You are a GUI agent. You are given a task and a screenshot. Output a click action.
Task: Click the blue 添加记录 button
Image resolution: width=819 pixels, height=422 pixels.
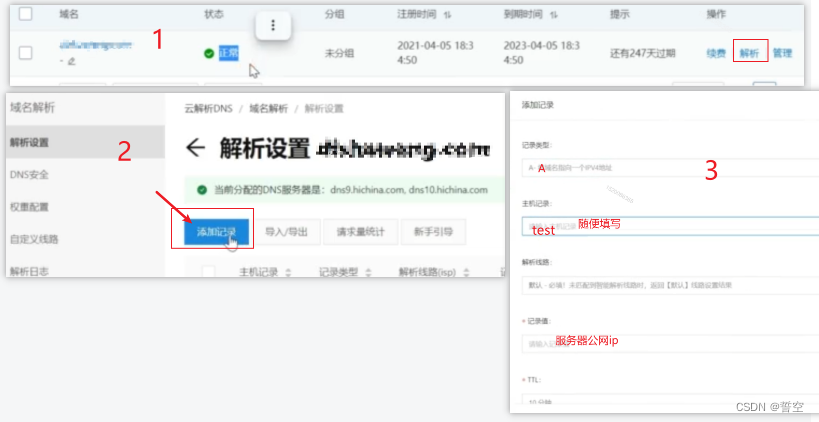216,231
